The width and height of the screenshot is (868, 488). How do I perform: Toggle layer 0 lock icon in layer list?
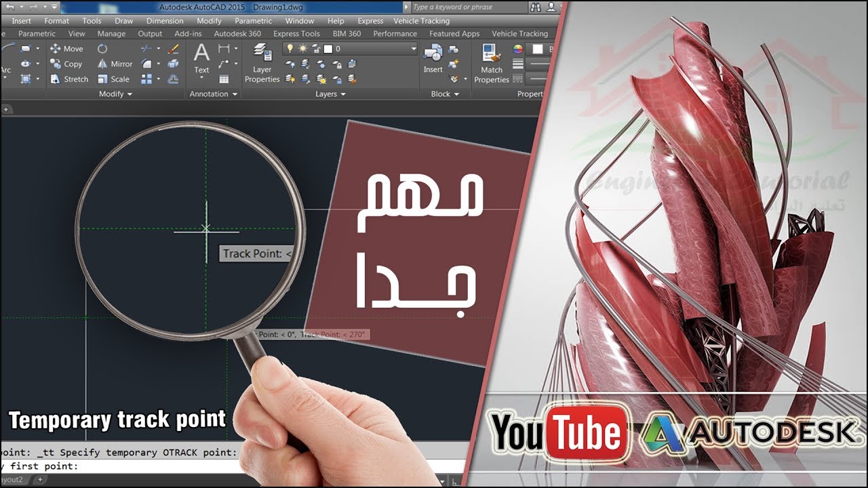[317, 49]
